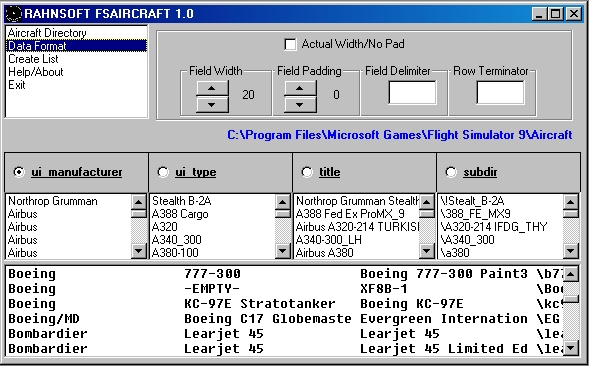Select the ui_type radio button
Image resolution: width=589 pixels, height=366 pixels.
click(163, 172)
